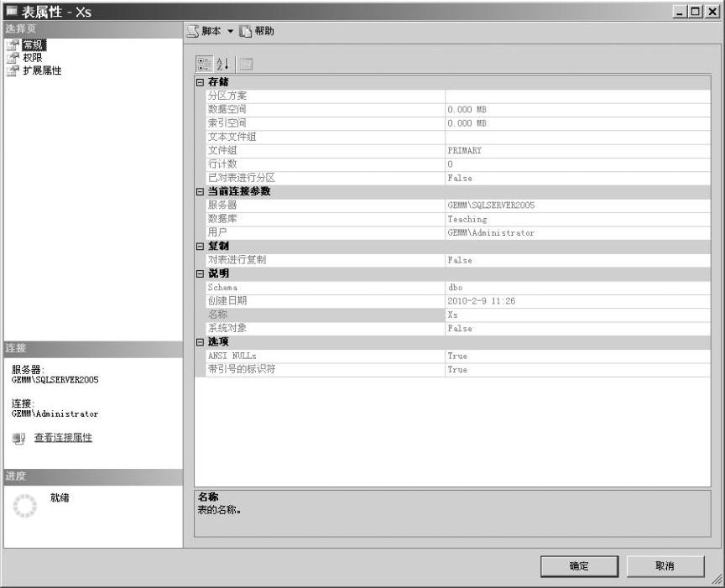Image resolution: width=725 pixels, height=588 pixels.
Task: Select the 系统对象 property row
Action: click(458, 329)
